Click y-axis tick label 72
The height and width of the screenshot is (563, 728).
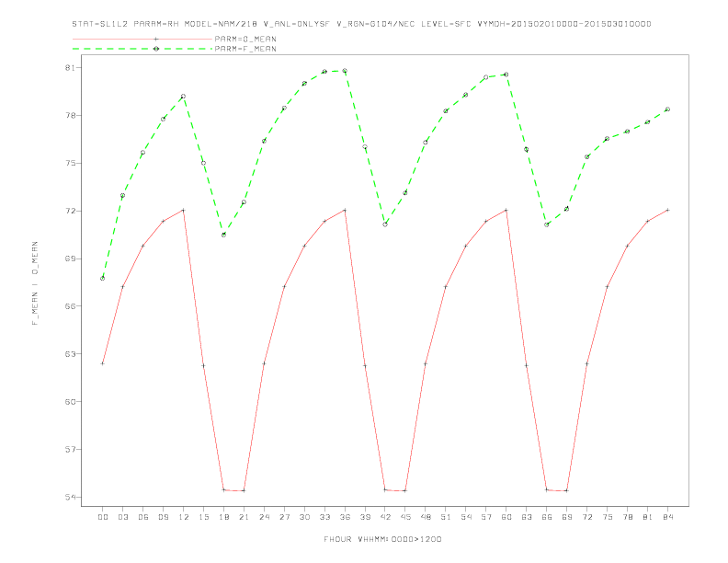tap(71, 211)
